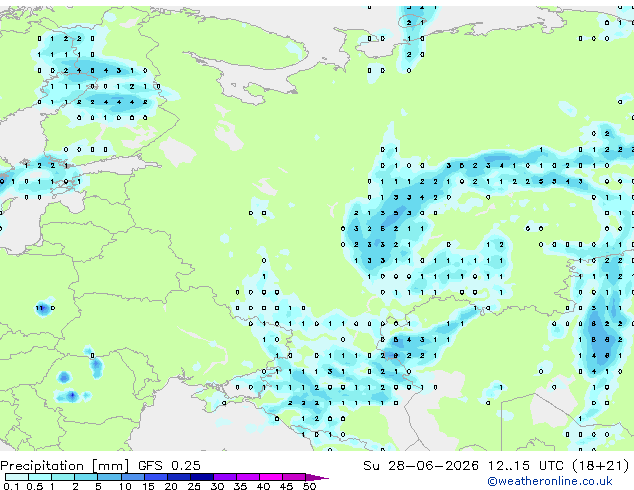Click the '0.1' legend scale label
The height and width of the screenshot is (490, 634).
click(11, 486)
